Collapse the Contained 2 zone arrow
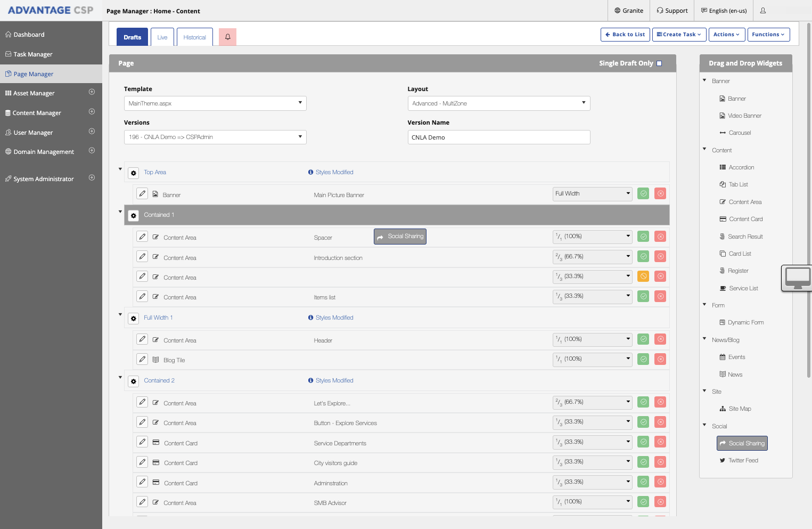 pos(120,377)
